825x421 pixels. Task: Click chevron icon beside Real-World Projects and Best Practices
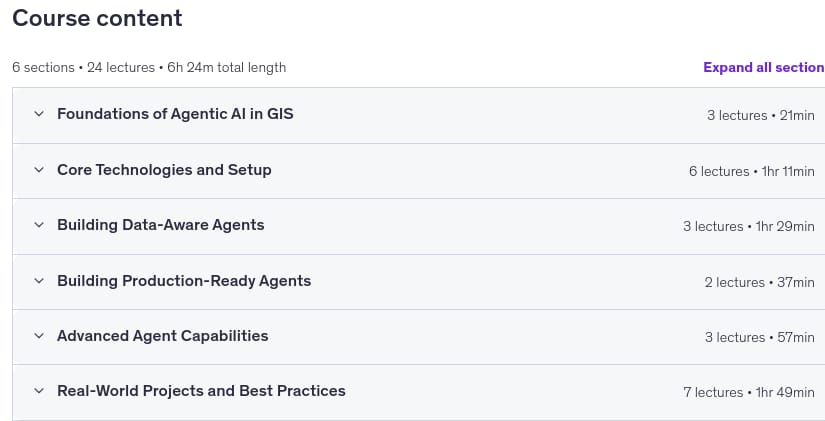pyautogui.click(x=39, y=391)
